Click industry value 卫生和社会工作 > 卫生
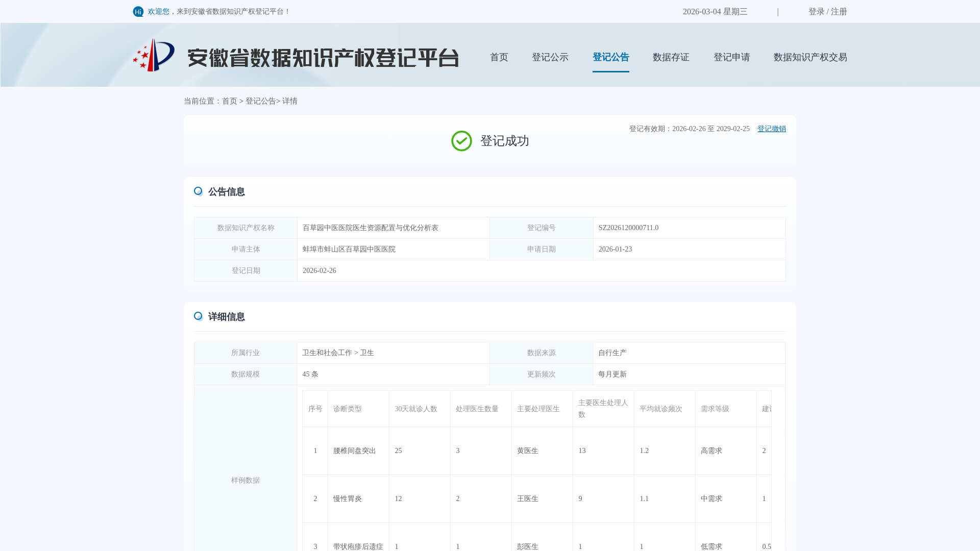This screenshot has width=980, height=551. (x=338, y=353)
